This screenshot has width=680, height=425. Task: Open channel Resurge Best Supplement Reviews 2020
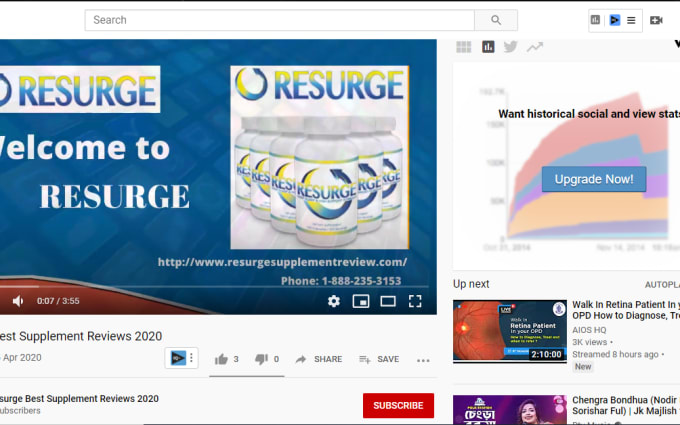coord(79,399)
